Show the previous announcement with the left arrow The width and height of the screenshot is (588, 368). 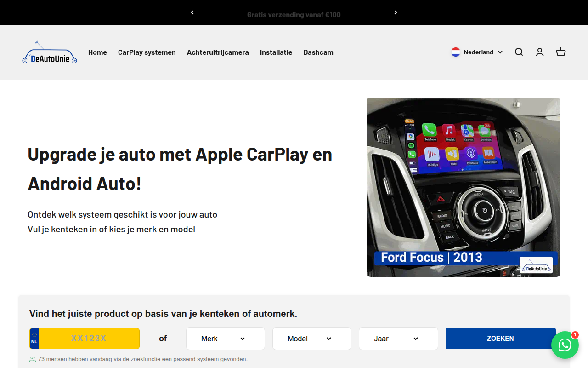pos(192,12)
